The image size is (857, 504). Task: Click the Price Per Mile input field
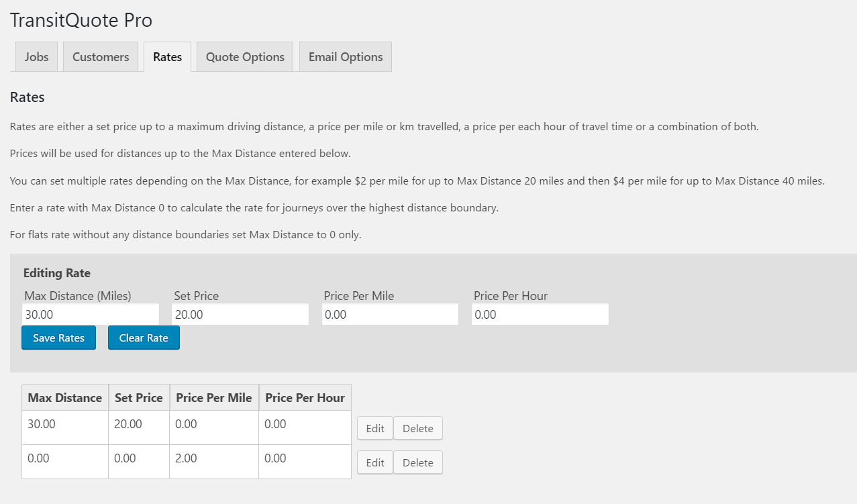click(390, 314)
